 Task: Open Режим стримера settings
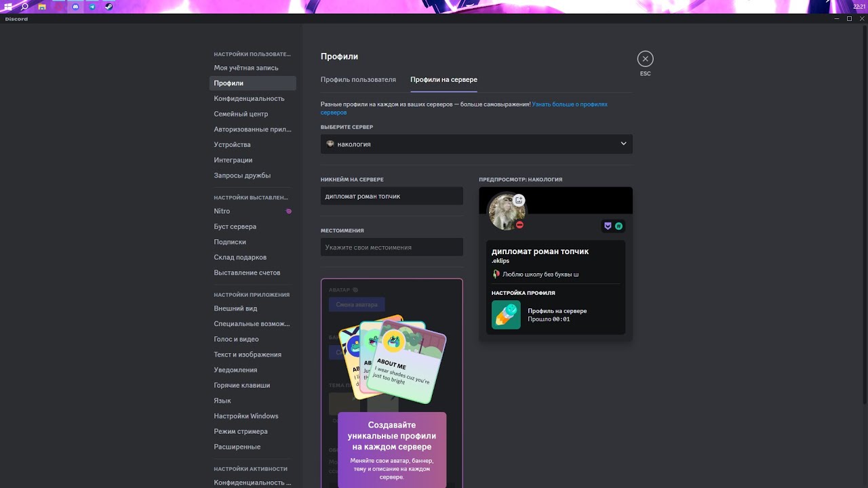pyautogui.click(x=252, y=431)
